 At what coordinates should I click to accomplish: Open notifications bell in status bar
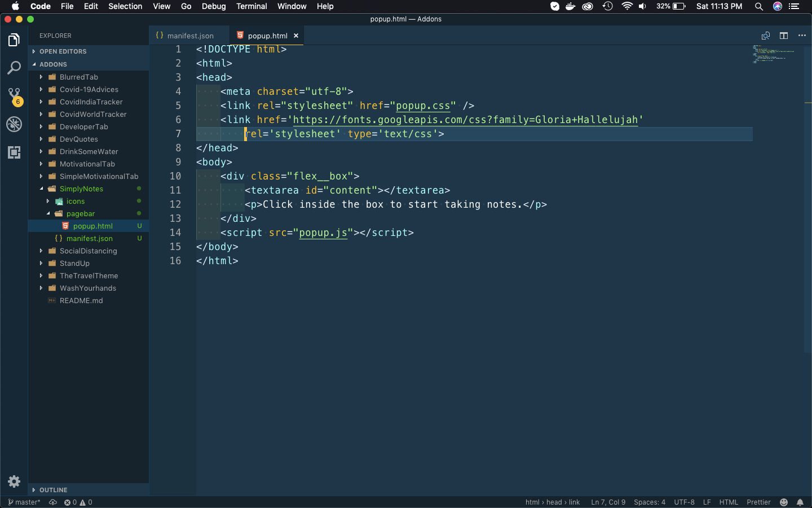pyautogui.click(x=800, y=502)
